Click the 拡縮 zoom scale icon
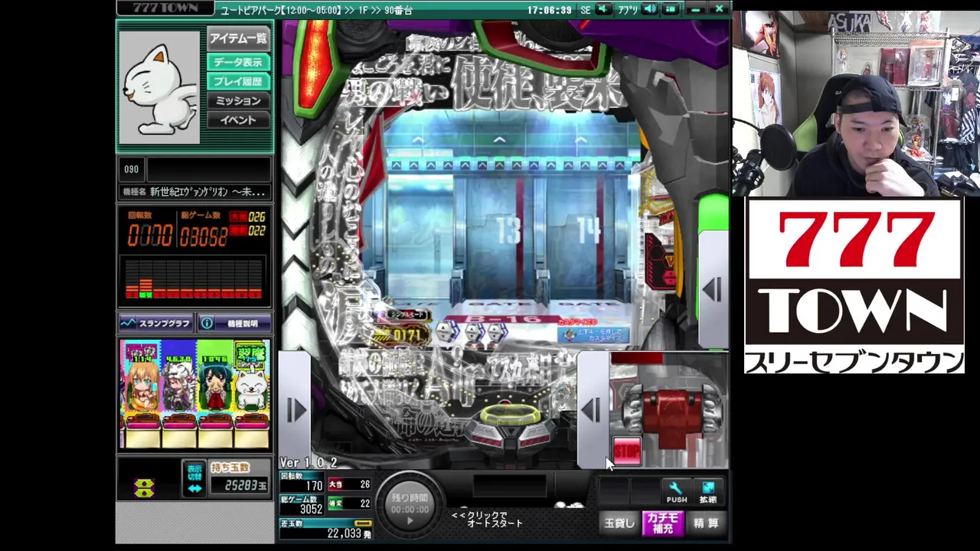 click(x=707, y=491)
